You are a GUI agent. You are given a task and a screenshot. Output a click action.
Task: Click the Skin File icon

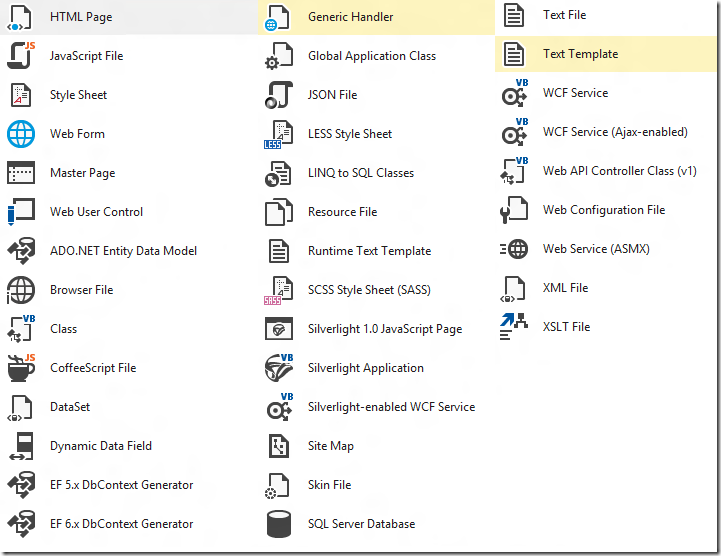coord(277,486)
